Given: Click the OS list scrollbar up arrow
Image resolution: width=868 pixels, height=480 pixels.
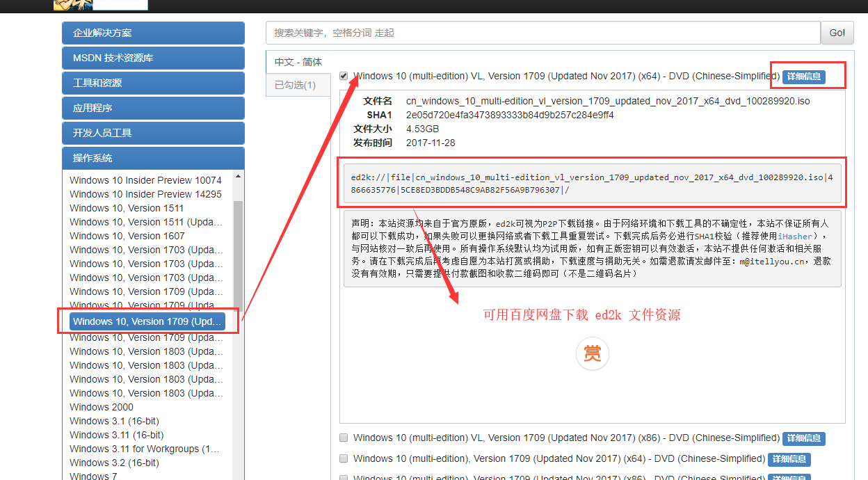Looking at the screenshot, I should (239, 177).
